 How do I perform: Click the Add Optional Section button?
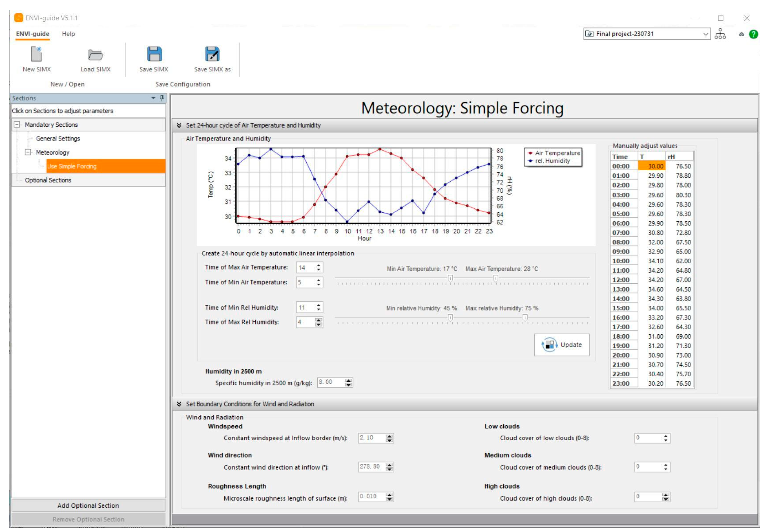(x=88, y=505)
